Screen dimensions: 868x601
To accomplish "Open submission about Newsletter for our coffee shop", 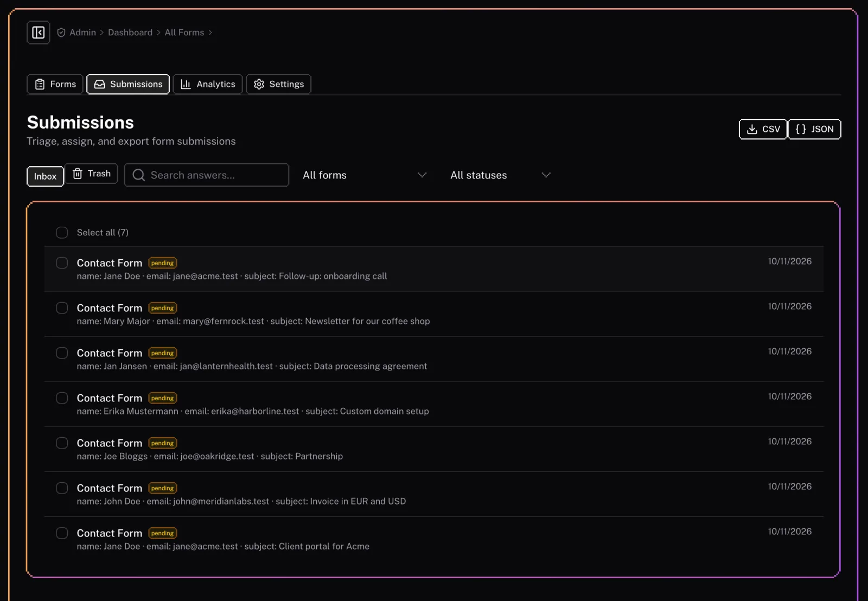I will pos(434,314).
